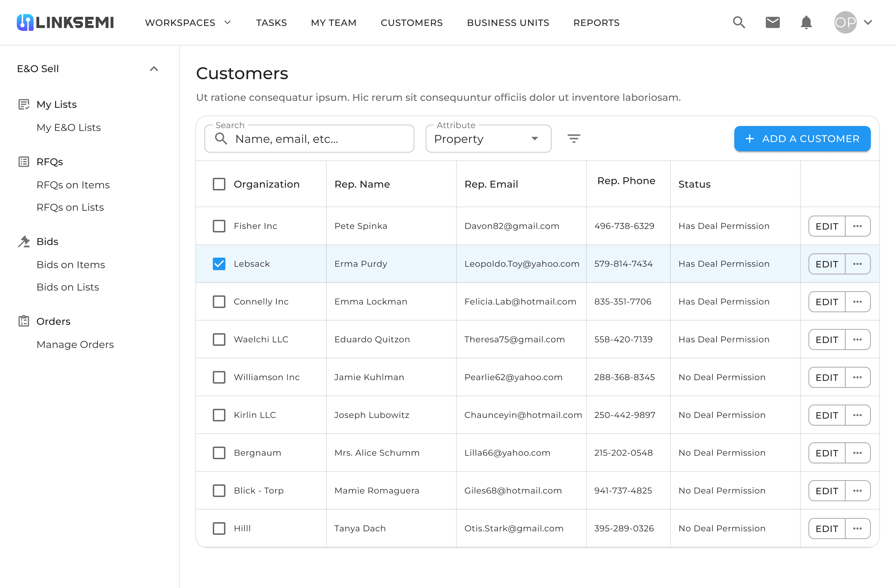Open the RFQs on Lists link
Viewport: 896px width, 588px height.
[x=70, y=207]
